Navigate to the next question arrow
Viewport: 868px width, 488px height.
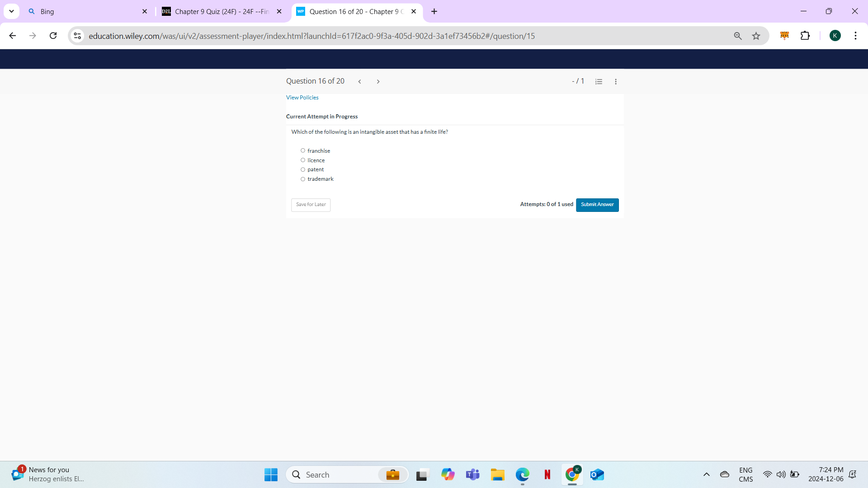tap(378, 81)
